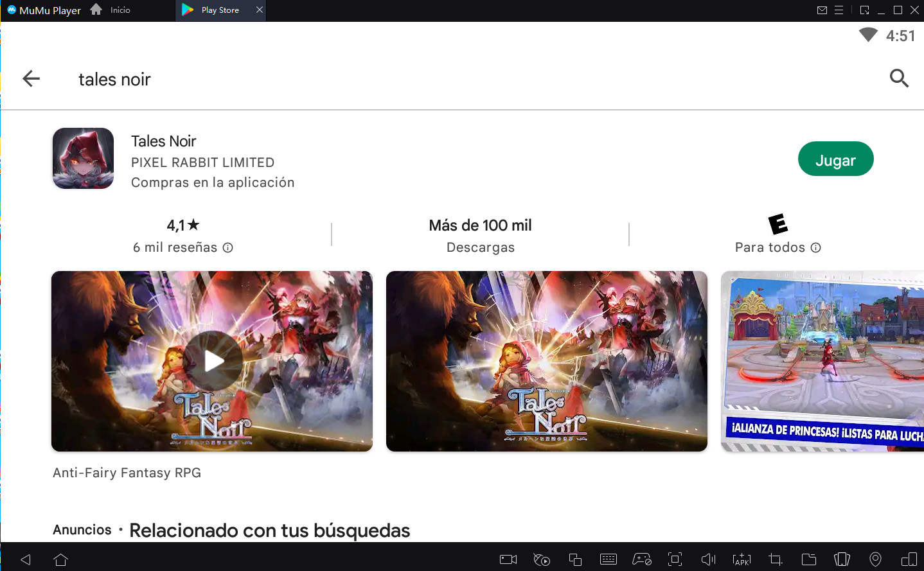Open the shared folder icon
924x571 pixels.
[809, 559]
